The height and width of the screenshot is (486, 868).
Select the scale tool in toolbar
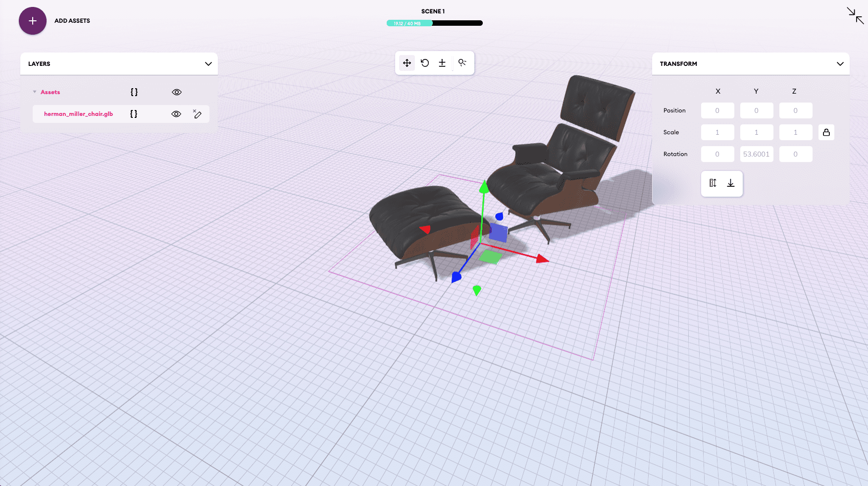(442, 63)
